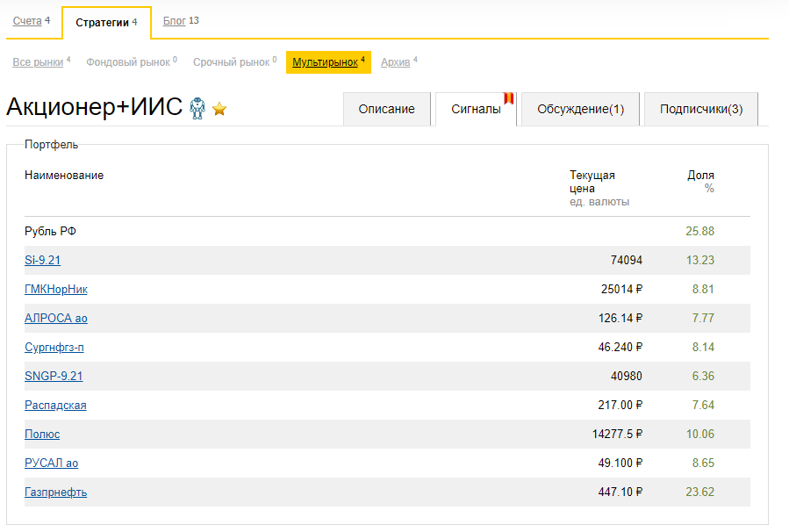Open the Сургнфгз-п stock link
This screenshot has height=532, width=789.
(x=54, y=348)
